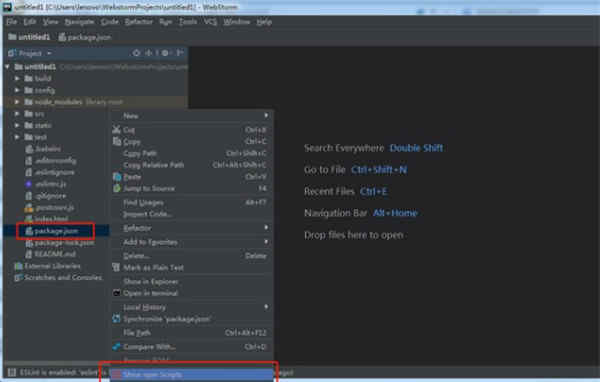The width and height of the screenshot is (600, 382).
Task: Expand the build folder
Action: 17,78
